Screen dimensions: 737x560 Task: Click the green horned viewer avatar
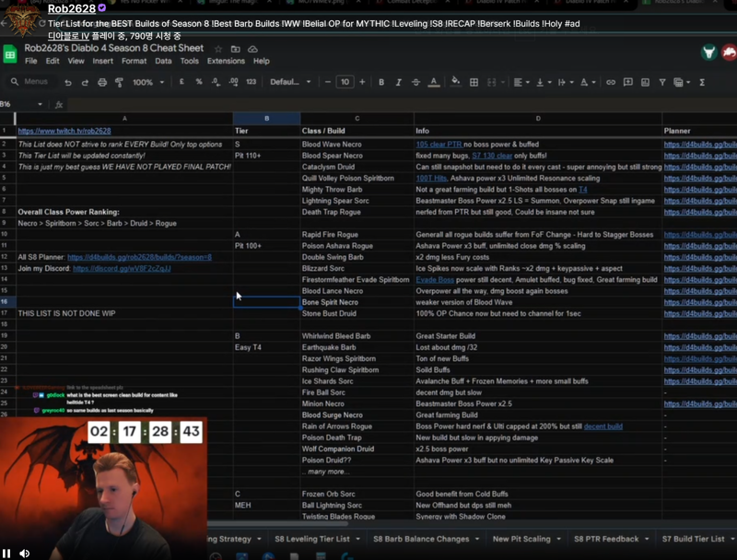click(x=708, y=52)
